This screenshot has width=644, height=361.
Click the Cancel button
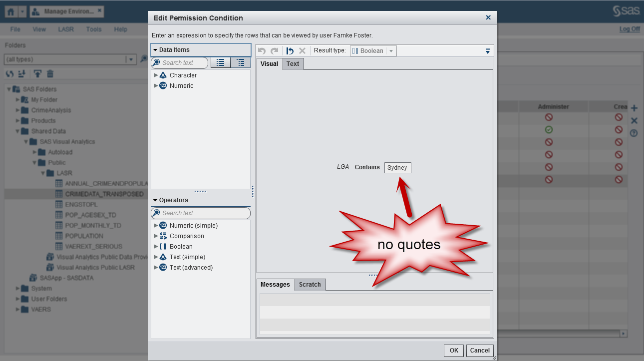(480, 351)
